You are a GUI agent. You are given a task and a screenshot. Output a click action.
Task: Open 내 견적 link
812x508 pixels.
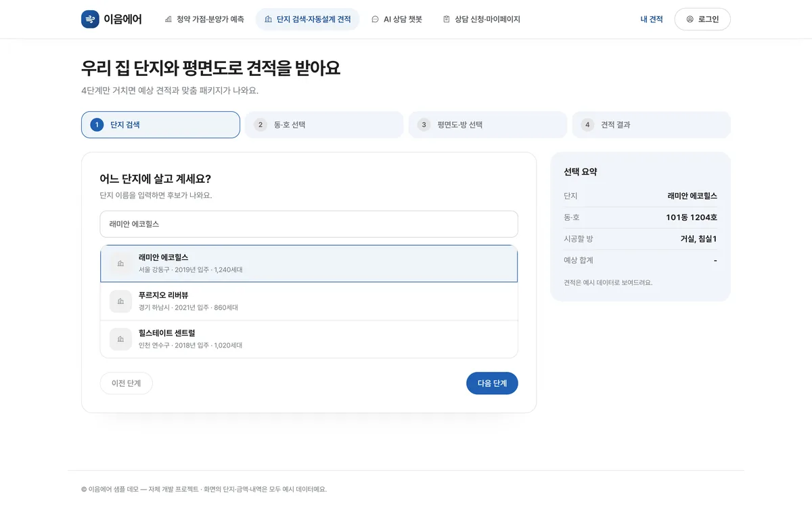[x=652, y=20]
